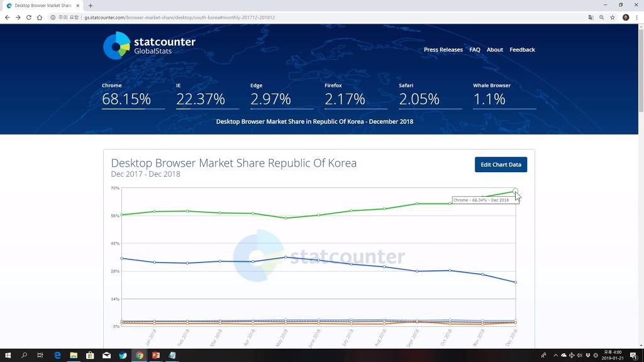This screenshot has height=362, width=644.
Task: Click the browser home icon
Action: coord(39,18)
